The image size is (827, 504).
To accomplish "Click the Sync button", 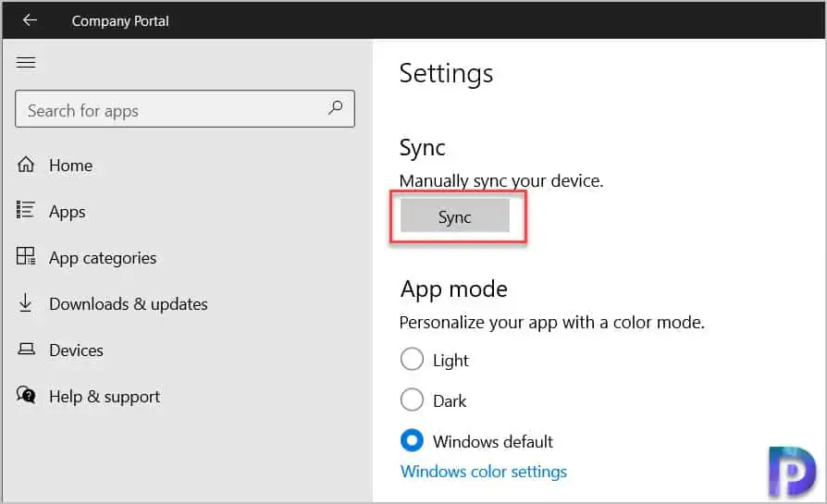I will pos(455,215).
